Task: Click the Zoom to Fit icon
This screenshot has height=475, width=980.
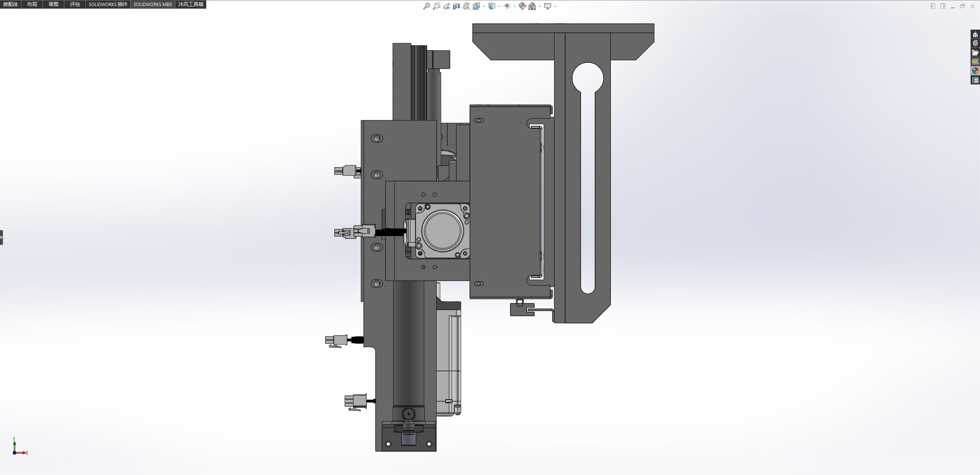Action: (x=426, y=6)
